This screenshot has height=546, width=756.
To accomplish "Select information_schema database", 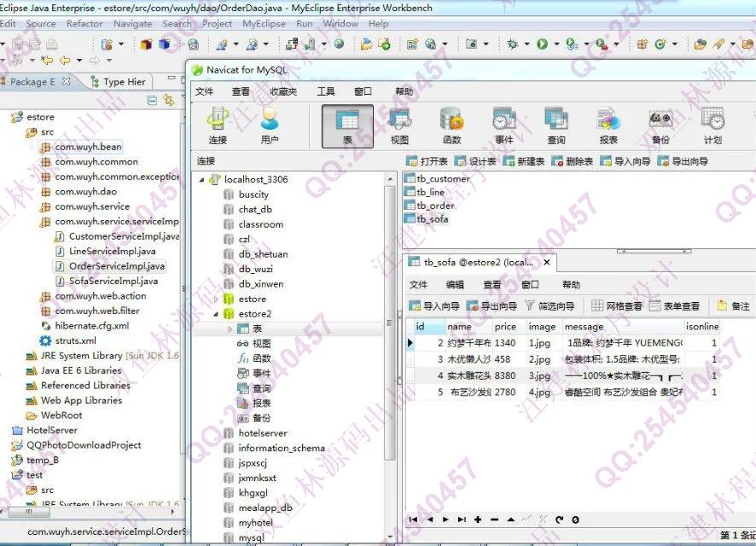I will 274,448.
